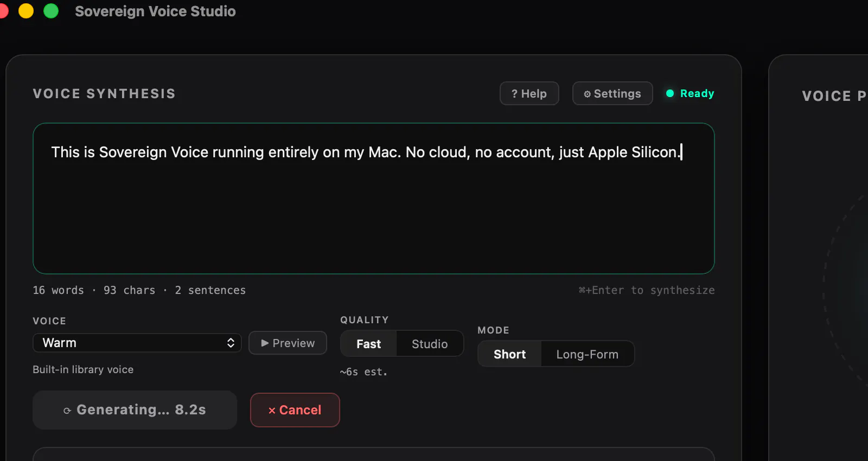Click the yellow minimize window button
Image resolution: width=868 pixels, height=461 pixels.
26,11
